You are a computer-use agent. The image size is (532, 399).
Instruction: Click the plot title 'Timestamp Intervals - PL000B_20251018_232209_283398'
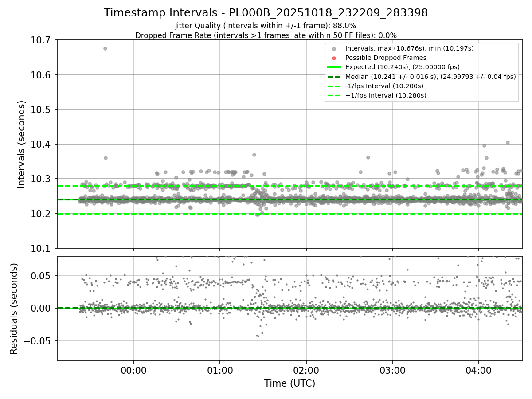266,13
